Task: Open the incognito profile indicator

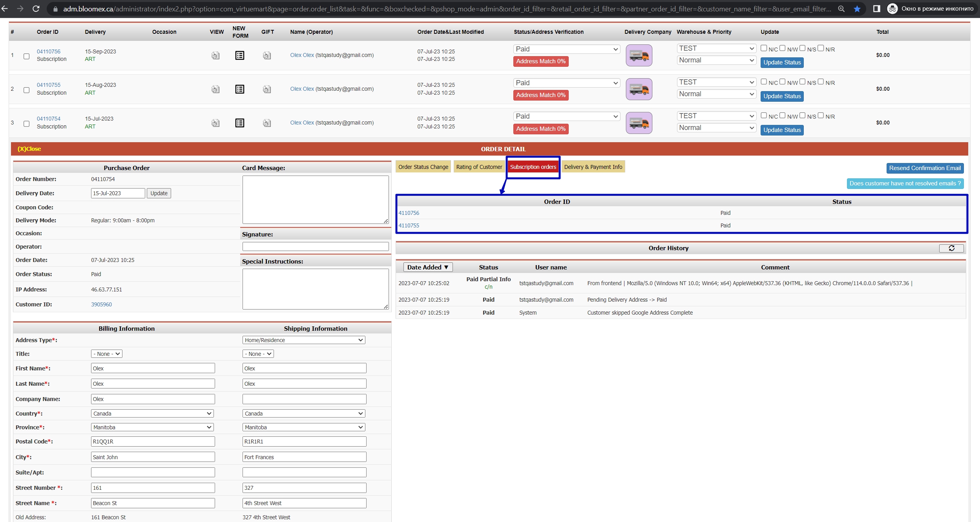Action: point(931,9)
